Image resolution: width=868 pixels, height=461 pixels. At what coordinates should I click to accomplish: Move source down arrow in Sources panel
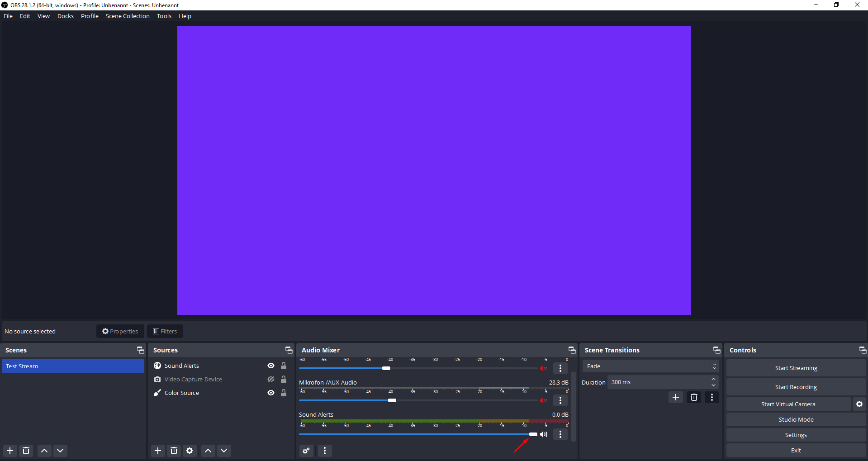point(224,451)
